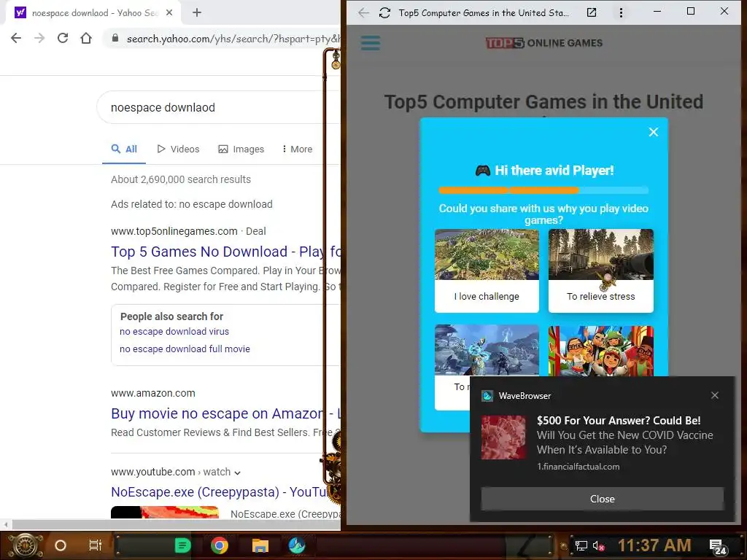Image resolution: width=747 pixels, height=560 pixels.
Task: Click the network icon in system tray
Action: (x=581, y=545)
